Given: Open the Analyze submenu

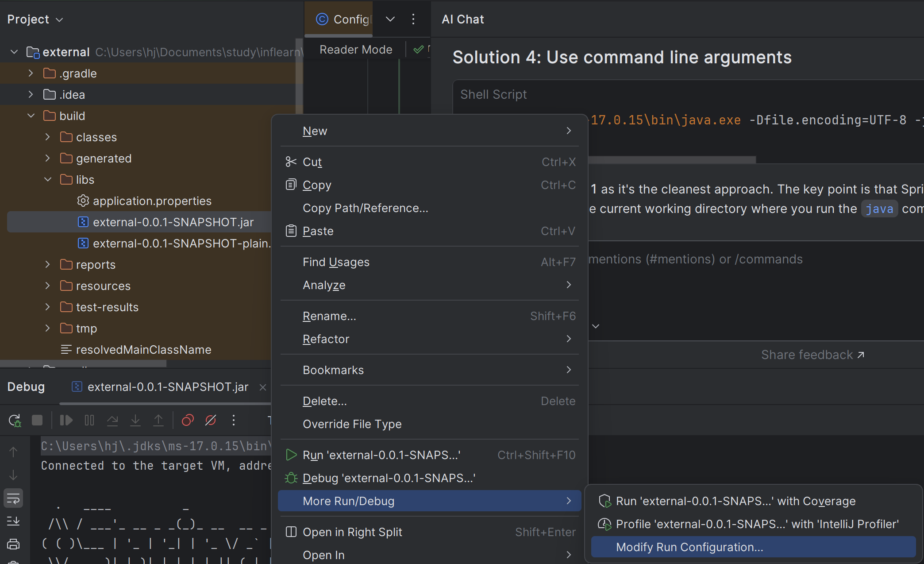Looking at the screenshot, I should 430,285.
